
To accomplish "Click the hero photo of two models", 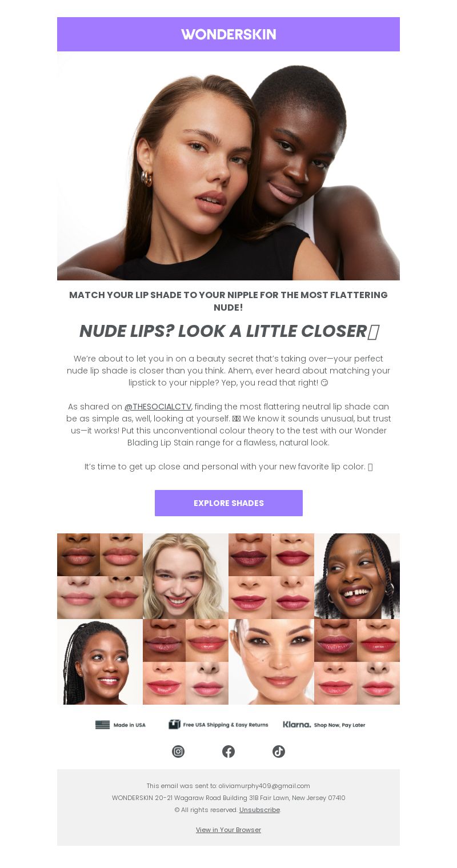I will 228,166.
